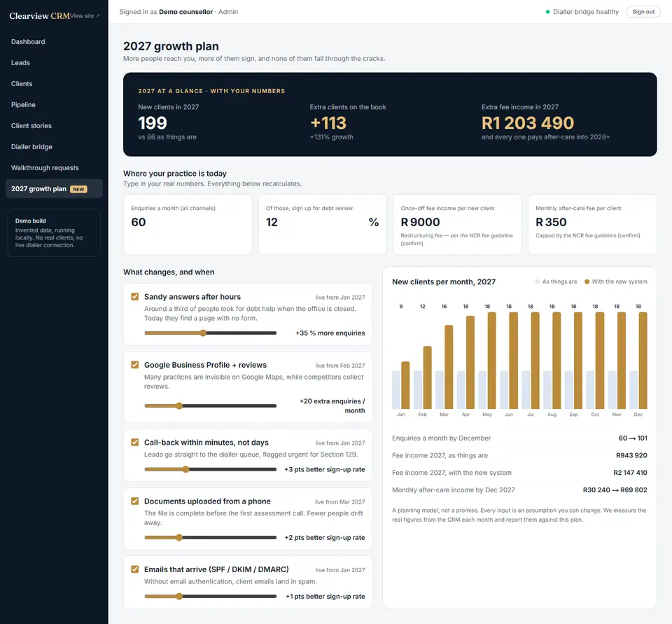The width and height of the screenshot is (672, 624).
Task: Toggle the Documents uploaded from a phone checkbox
Action: click(x=134, y=501)
